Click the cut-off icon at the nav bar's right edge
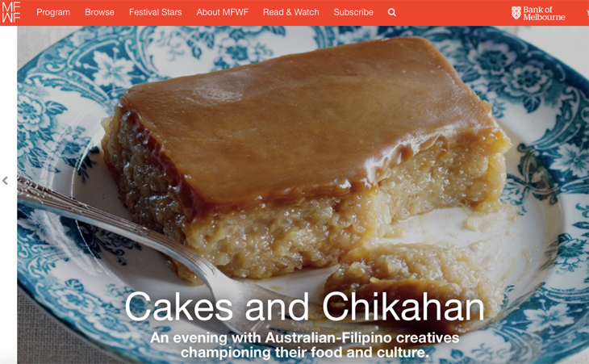 587,13
